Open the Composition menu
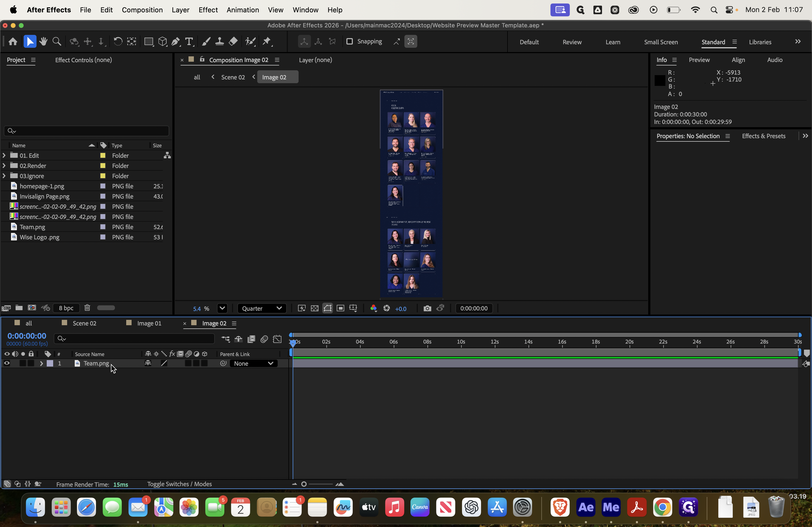The width and height of the screenshot is (812, 527). (x=142, y=10)
